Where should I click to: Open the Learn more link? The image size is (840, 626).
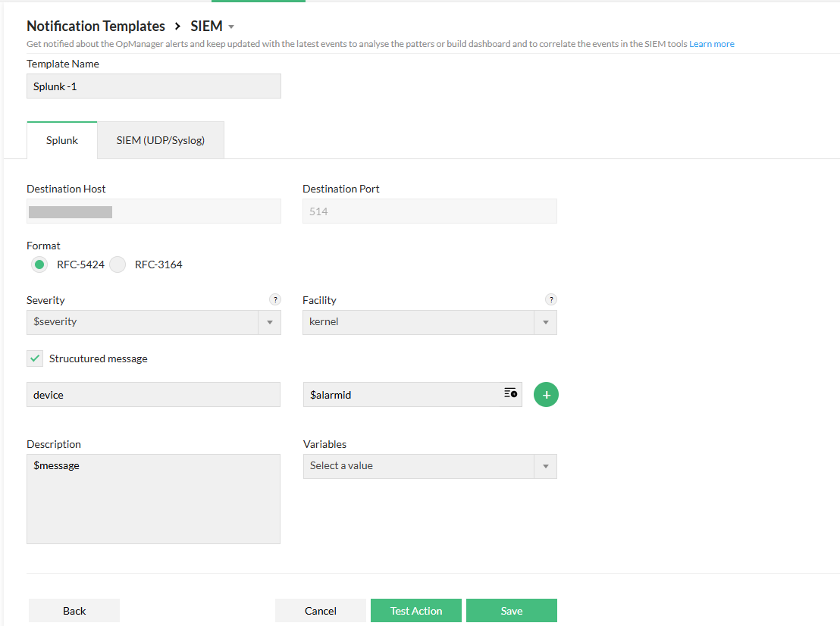(711, 43)
